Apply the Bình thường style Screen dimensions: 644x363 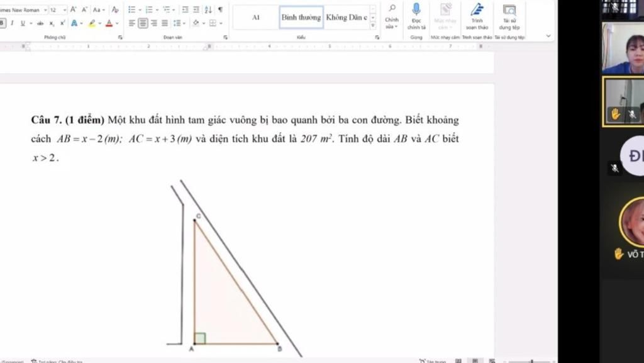click(x=301, y=17)
